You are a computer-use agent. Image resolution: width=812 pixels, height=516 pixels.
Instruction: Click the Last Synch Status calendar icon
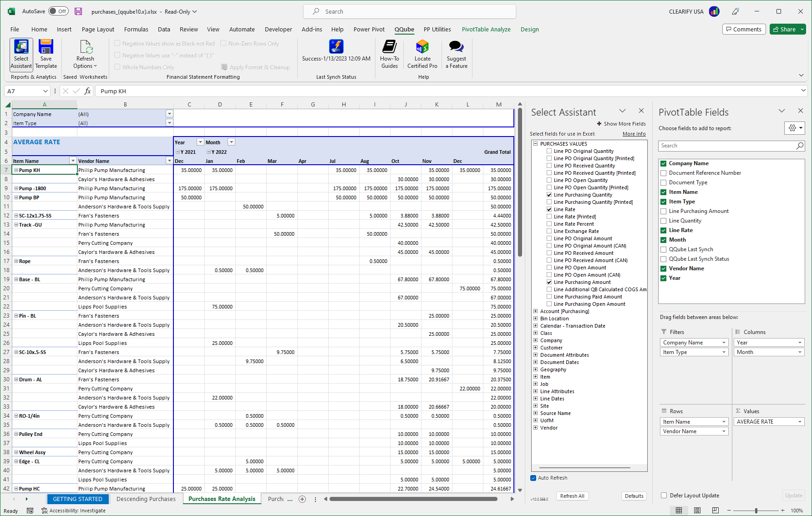coord(336,46)
